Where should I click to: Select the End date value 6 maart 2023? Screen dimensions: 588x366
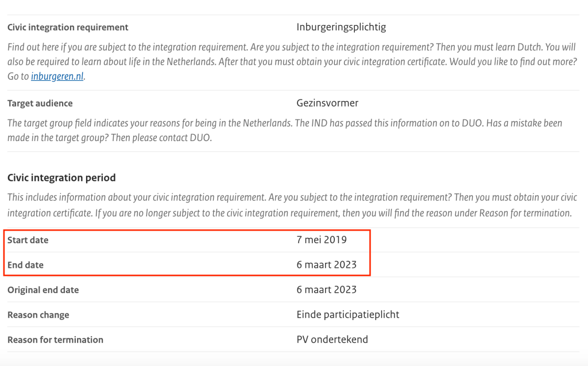[326, 265]
